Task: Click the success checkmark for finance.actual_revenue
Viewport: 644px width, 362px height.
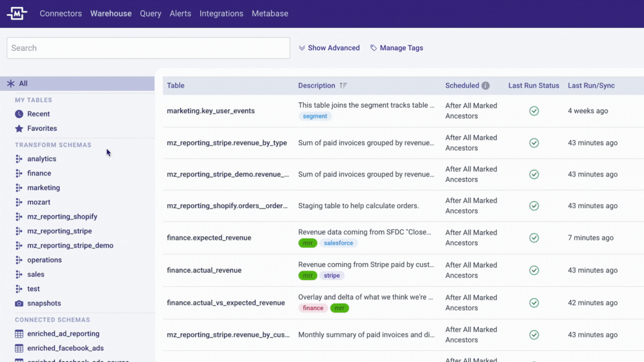Action: [534, 270]
